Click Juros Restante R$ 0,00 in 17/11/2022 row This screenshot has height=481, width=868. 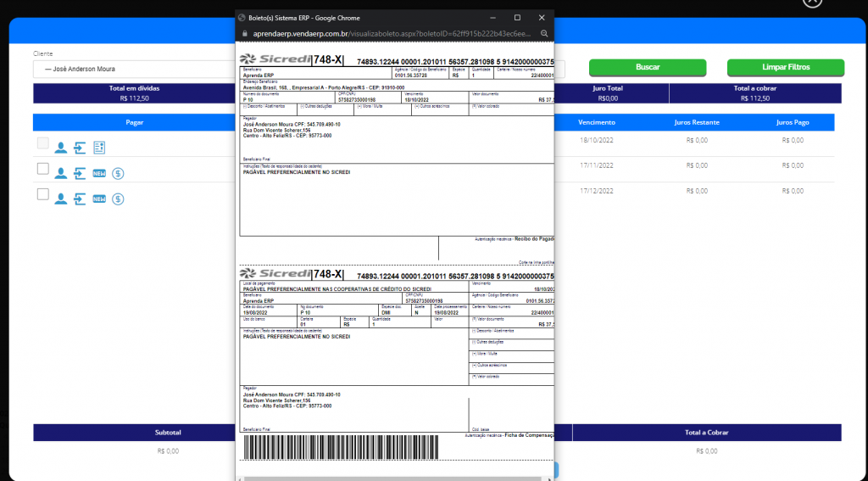(x=697, y=165)
